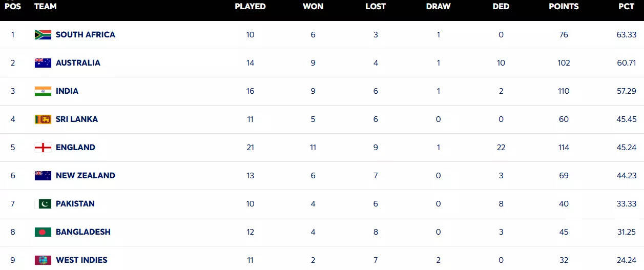Click the Australia flag icon
The height and width of the screenshot is (270, 644).
[43, 63]
